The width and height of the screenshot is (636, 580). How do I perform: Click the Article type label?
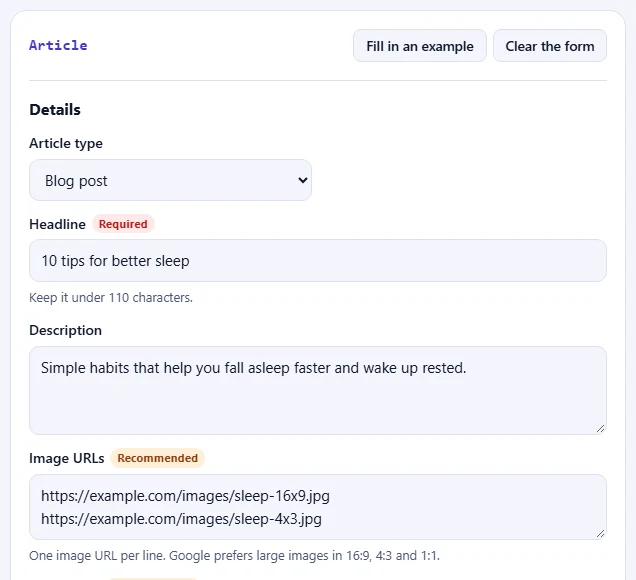point(66,143)
